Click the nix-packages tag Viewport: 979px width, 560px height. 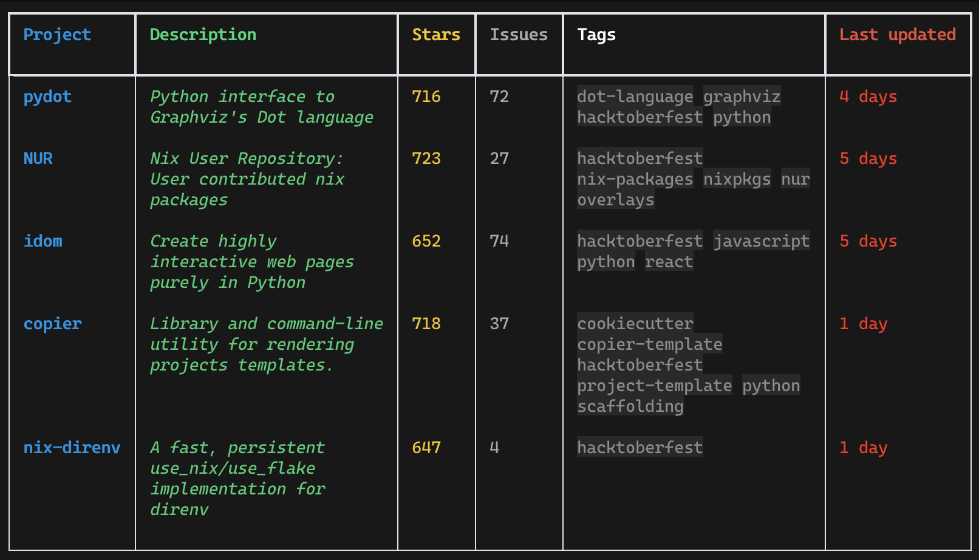coord(635,179)
